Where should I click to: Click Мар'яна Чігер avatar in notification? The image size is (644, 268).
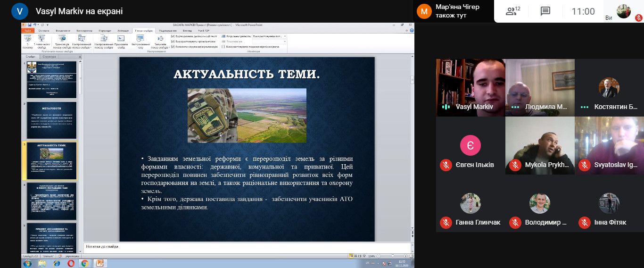[424, 11]
